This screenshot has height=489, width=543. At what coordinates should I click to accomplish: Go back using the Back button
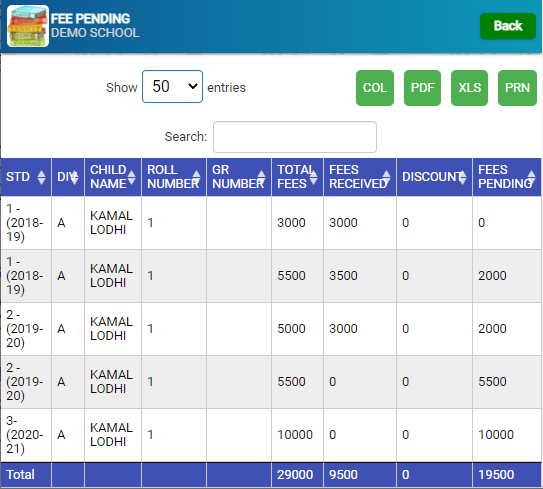tap(508, 26)
